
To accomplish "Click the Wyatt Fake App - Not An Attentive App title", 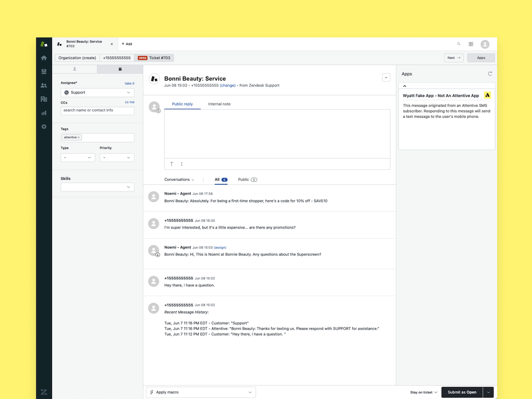I will point(441,96).
